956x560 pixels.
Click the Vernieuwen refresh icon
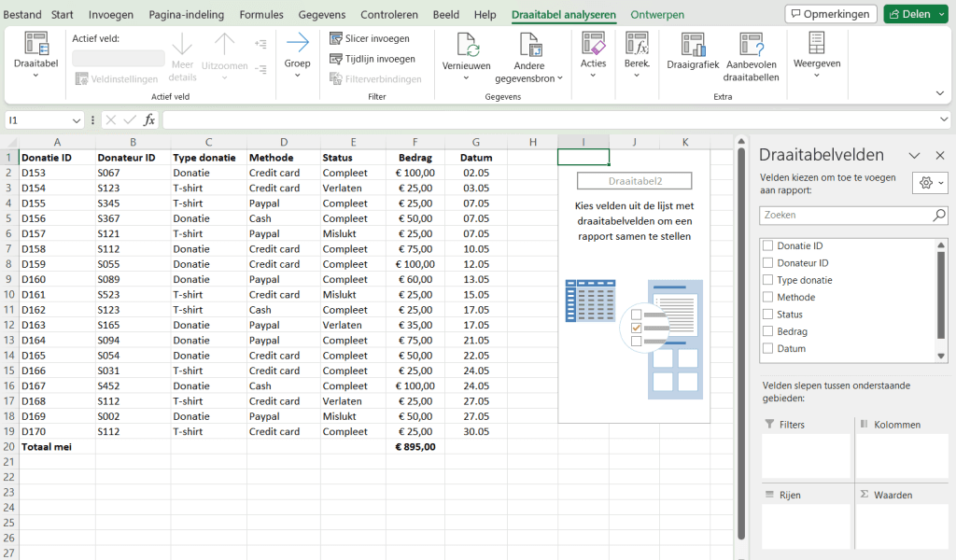[x=466, y=44]
